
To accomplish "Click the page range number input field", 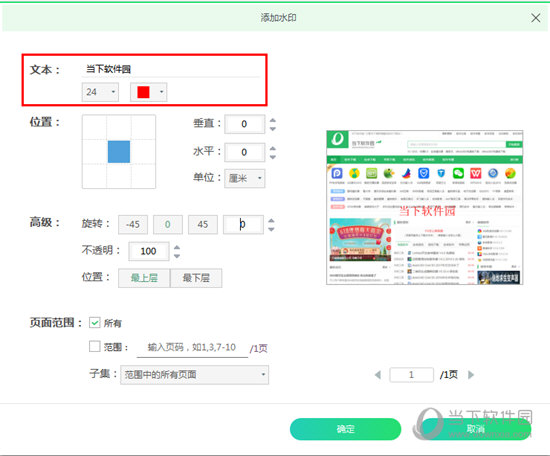I will coord(192,348).
